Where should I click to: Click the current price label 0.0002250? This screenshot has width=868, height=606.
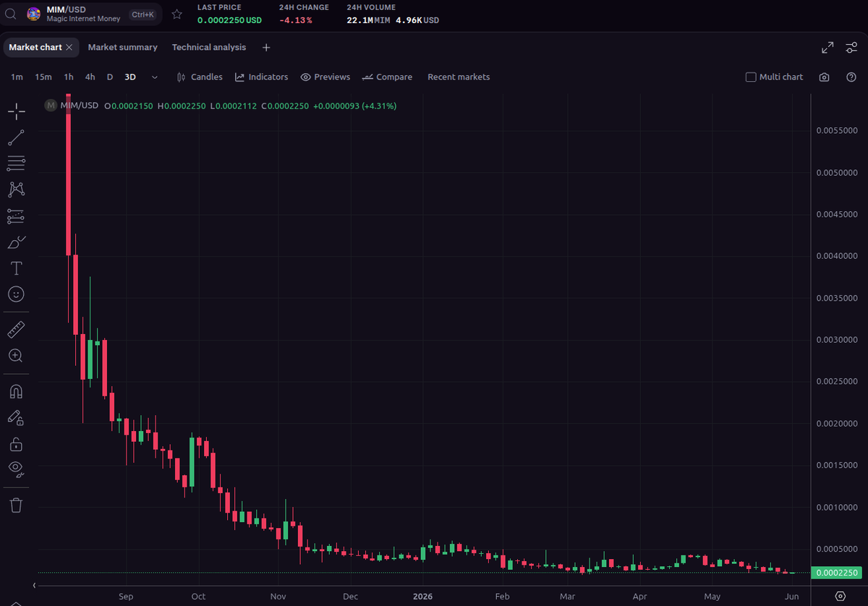pos(836,573)
